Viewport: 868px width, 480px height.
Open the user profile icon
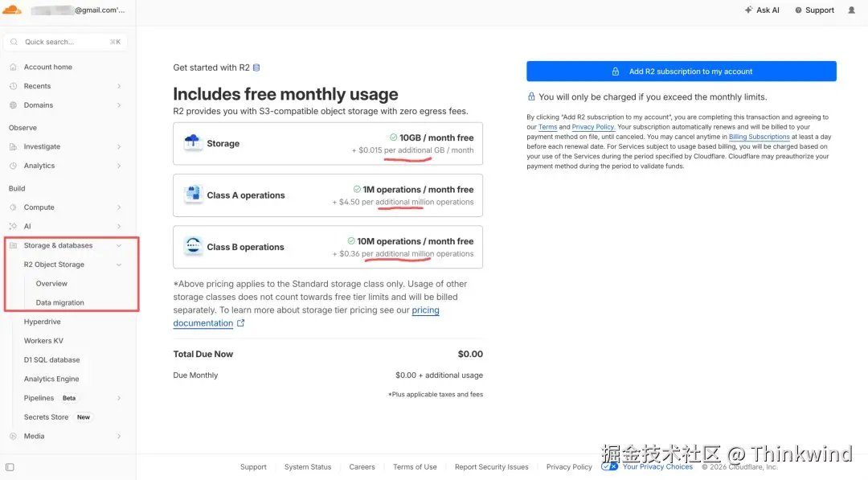pyautogui.click(x=851, y=10)
